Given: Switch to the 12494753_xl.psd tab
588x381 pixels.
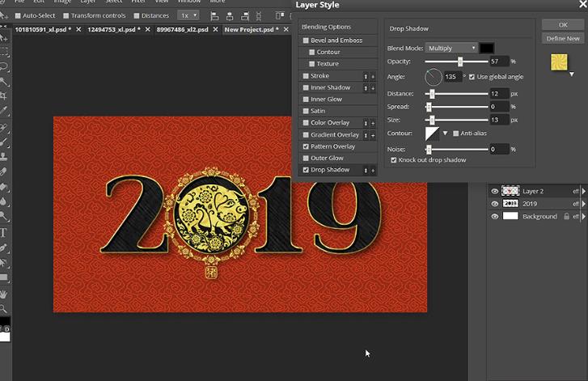Looking at the screenshot, I should [114, 29].
